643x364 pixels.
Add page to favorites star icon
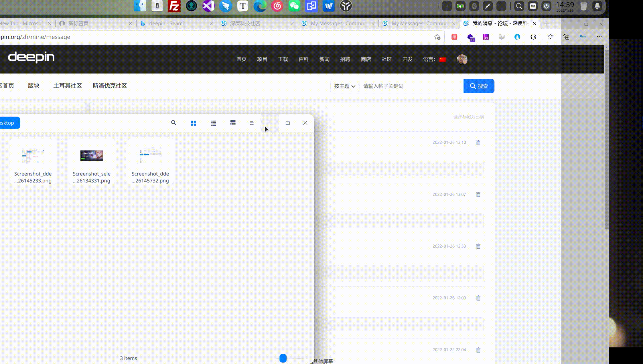click(437, 37)
